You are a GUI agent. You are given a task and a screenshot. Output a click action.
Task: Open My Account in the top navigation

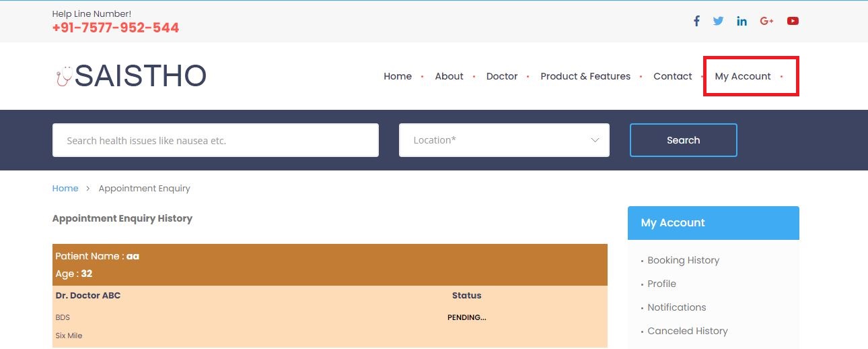click(x=743, y=76)
